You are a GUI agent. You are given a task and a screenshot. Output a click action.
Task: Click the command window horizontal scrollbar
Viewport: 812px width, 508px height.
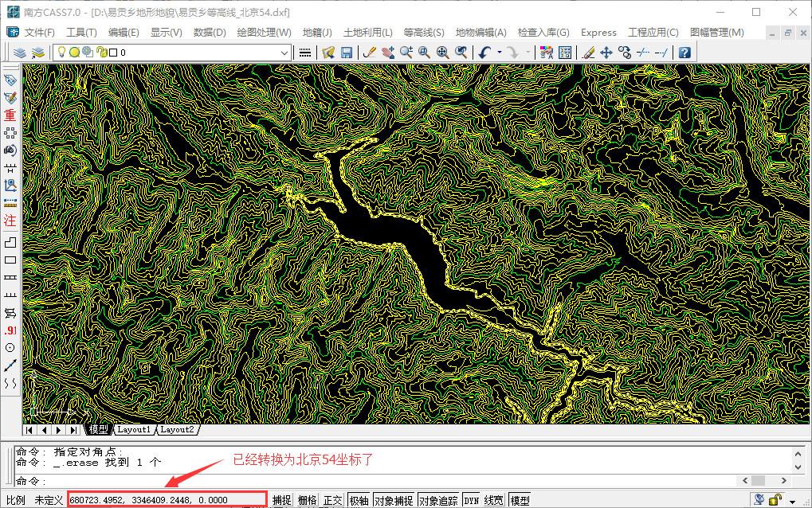click(764, 481)
